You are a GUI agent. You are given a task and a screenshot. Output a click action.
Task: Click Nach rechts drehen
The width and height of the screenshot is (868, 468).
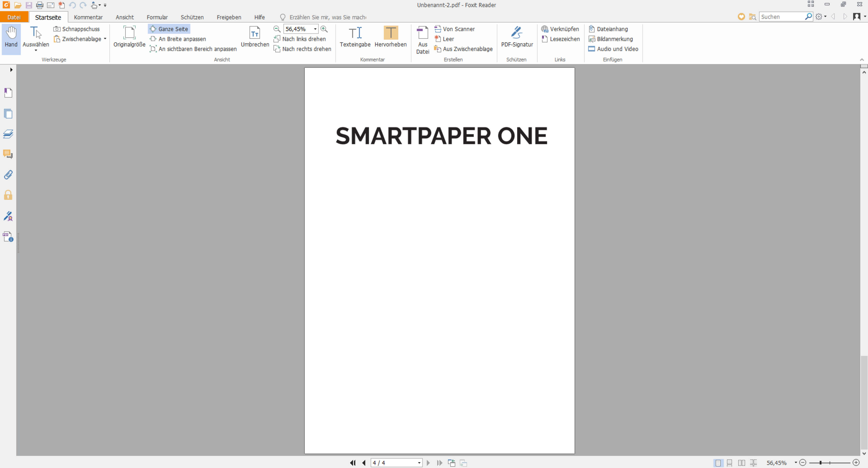coord(303,49)
